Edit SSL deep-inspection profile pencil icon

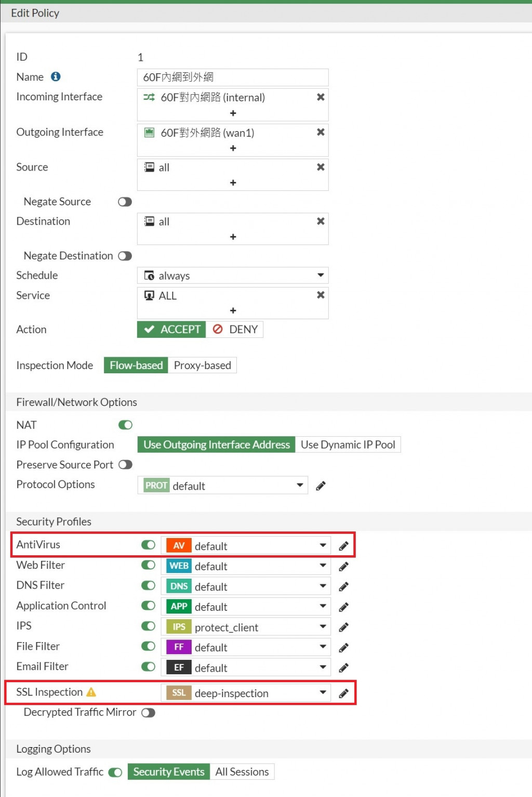[x=343, y=694]
